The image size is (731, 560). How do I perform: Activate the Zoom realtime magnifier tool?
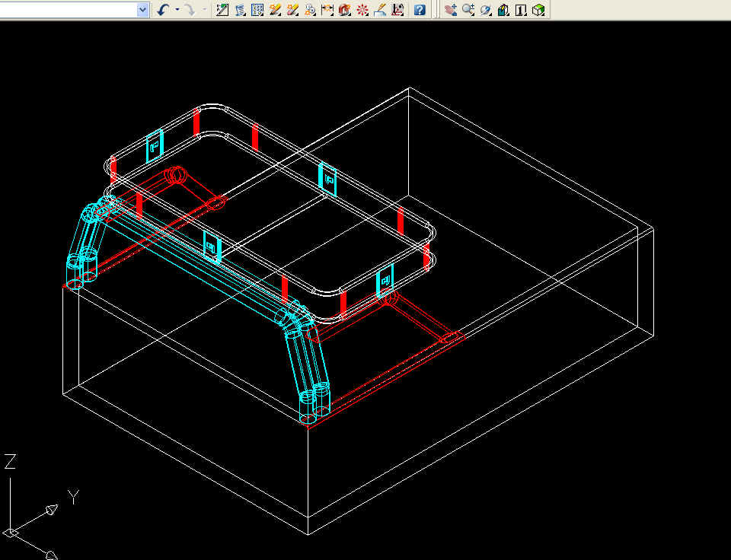click(468, 10)
